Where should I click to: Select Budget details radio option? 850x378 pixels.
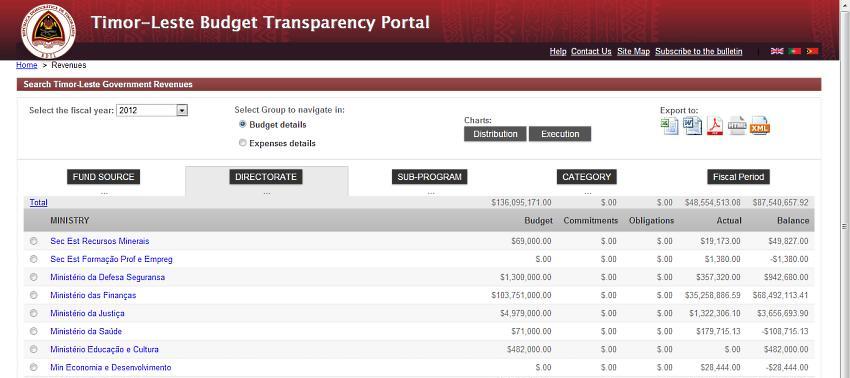[x=242, y=124]
